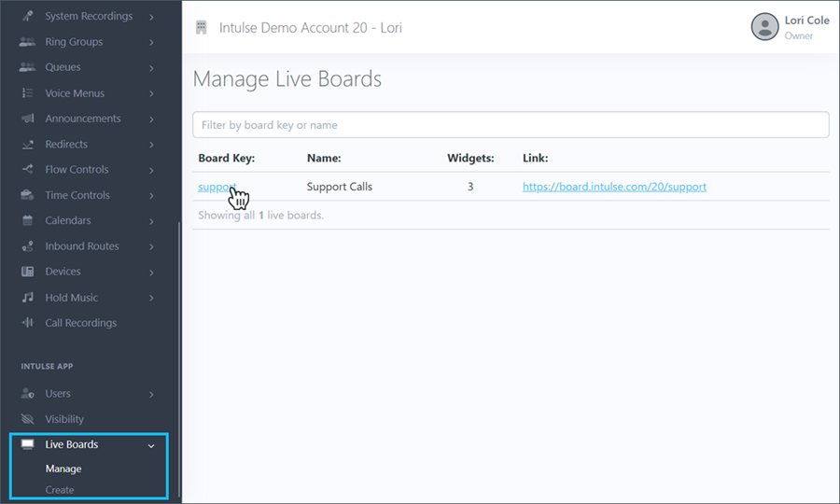840x504 pixels.
Task: Click the Announcements megaphone icon
Action: pos(27,119)
